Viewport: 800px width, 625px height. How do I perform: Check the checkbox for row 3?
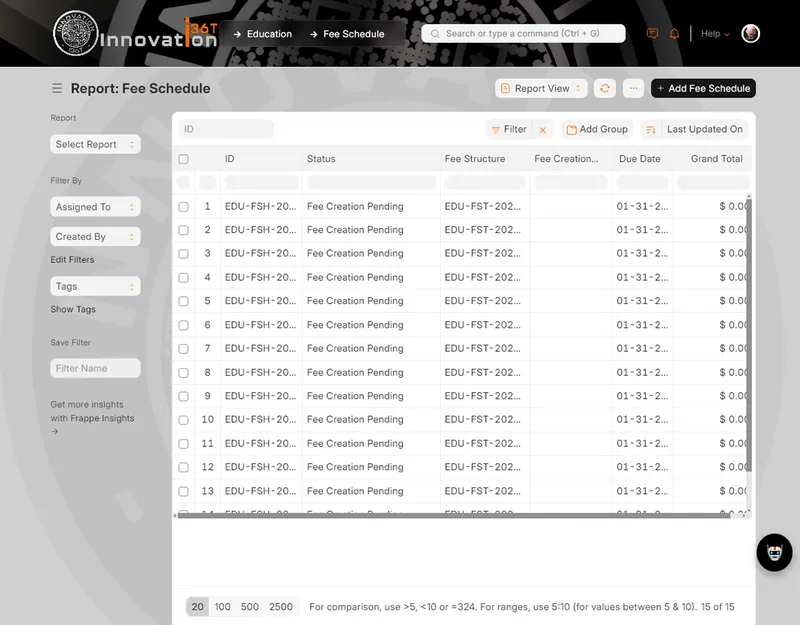point(184,254)
